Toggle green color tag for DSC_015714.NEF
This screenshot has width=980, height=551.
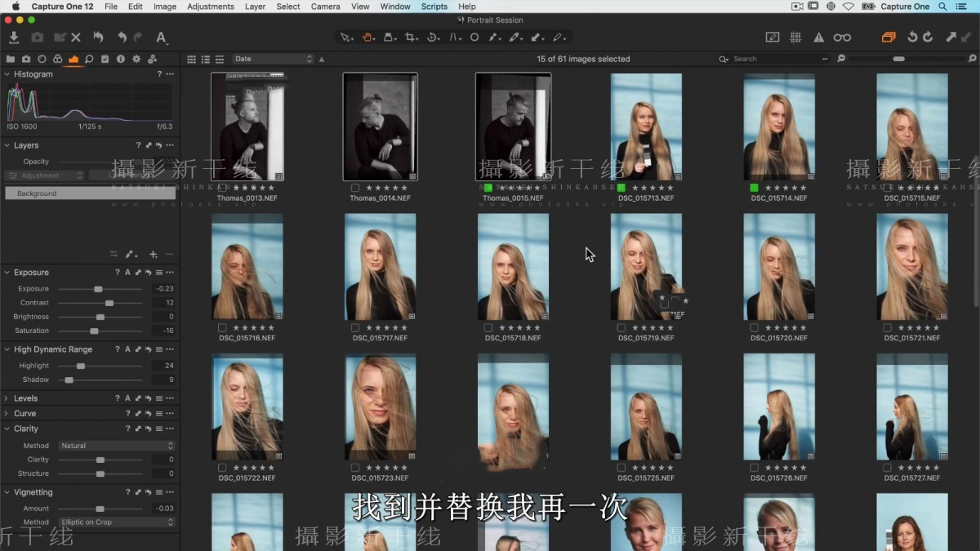[755, 188]
